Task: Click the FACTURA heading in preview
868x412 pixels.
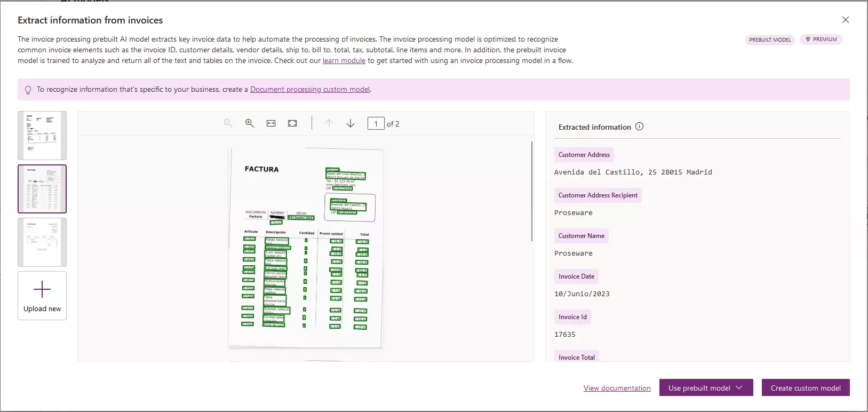Action: (x=261, y=169)
